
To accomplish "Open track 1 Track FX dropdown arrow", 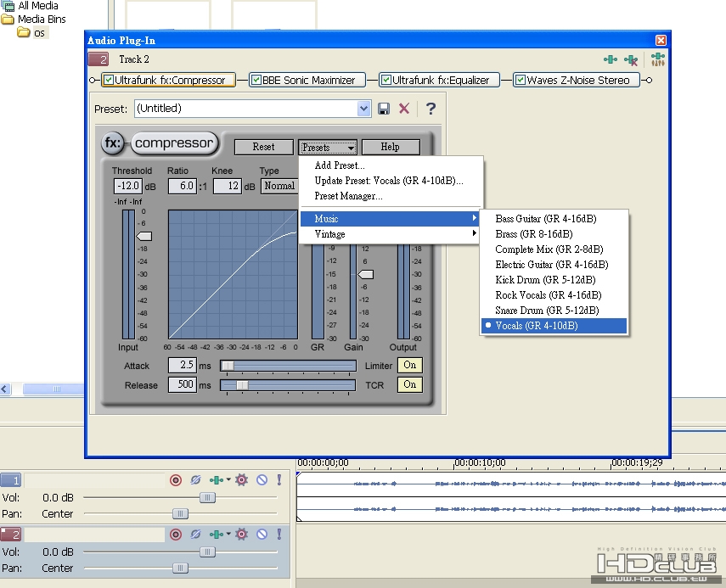I will pos(228,479).
